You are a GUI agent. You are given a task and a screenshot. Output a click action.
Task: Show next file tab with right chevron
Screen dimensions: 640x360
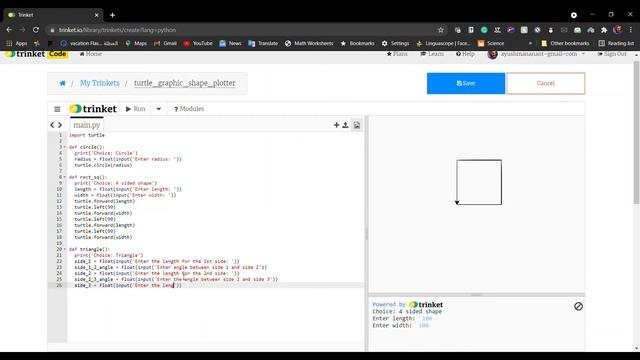pyautogui.click(x=60, y=125)
